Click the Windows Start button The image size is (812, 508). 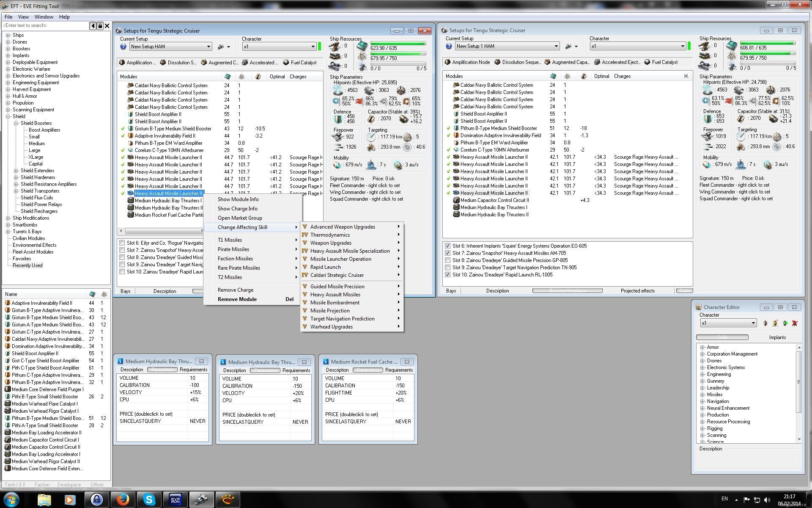coord(11,500)
